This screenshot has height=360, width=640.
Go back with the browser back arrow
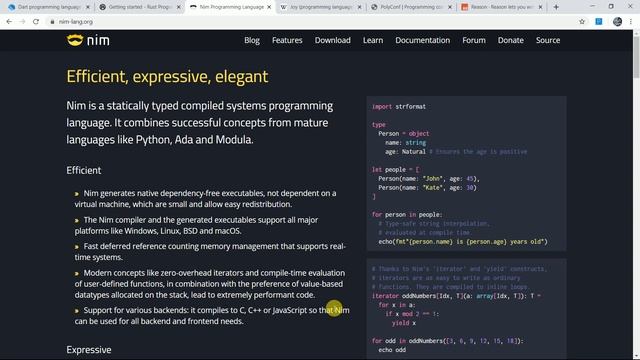click(x=9, y=22)
